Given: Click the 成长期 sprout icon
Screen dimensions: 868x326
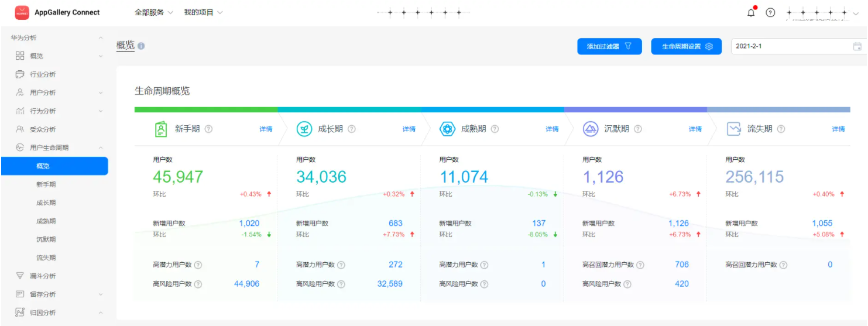Looking at the screenshot, I should pos(304,129).
